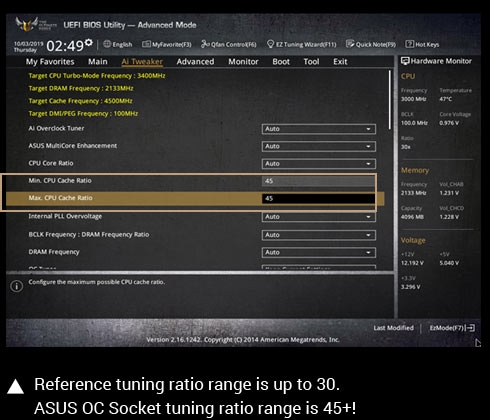Open the Exit tab
Viewport: 490px width, 420px height.
(x=340, y=62)
